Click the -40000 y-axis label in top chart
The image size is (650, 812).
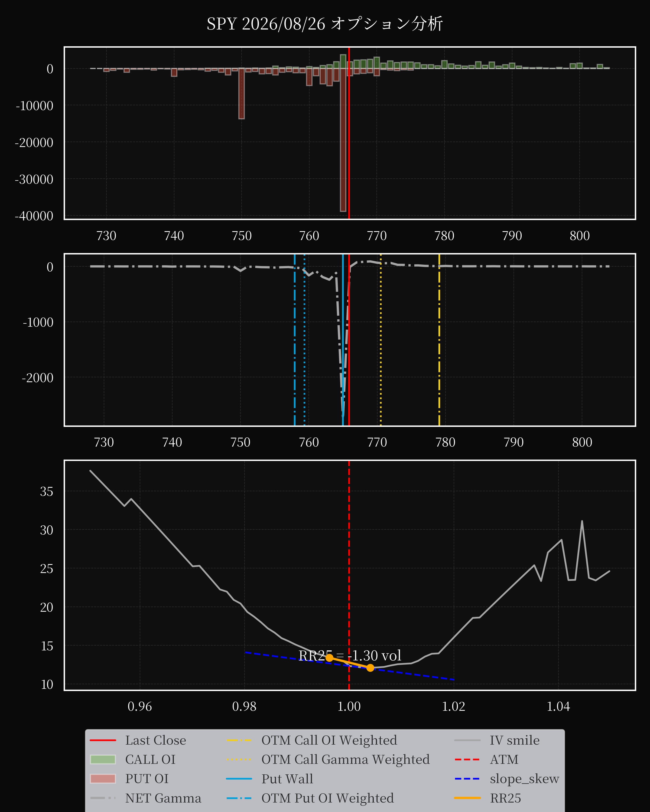click(x=34, y=216)
